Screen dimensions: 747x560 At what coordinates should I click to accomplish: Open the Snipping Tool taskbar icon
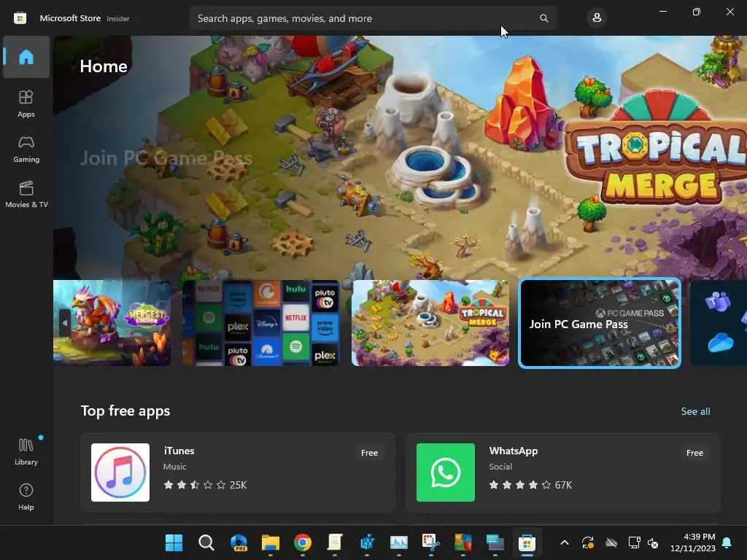(x=430, y=542)
